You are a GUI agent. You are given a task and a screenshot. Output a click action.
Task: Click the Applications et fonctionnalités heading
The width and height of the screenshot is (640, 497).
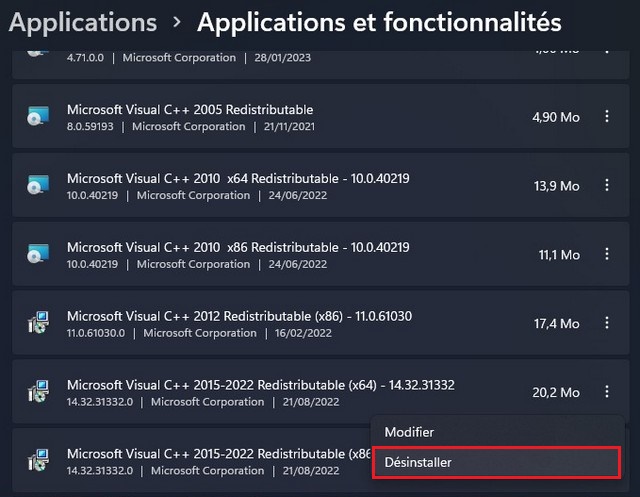[379, 22]
